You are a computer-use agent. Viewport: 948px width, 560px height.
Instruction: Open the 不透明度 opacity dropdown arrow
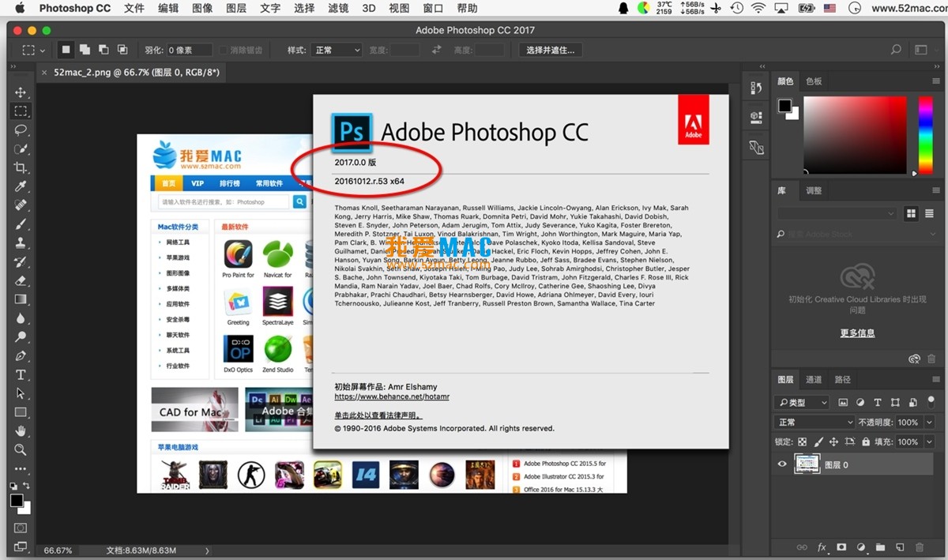coord(928,423)
